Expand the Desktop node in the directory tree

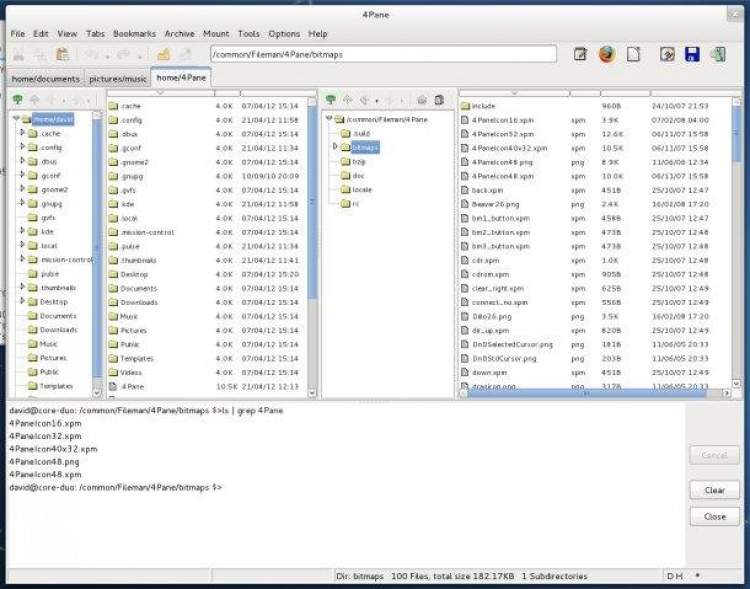click(x=22, y=301)
